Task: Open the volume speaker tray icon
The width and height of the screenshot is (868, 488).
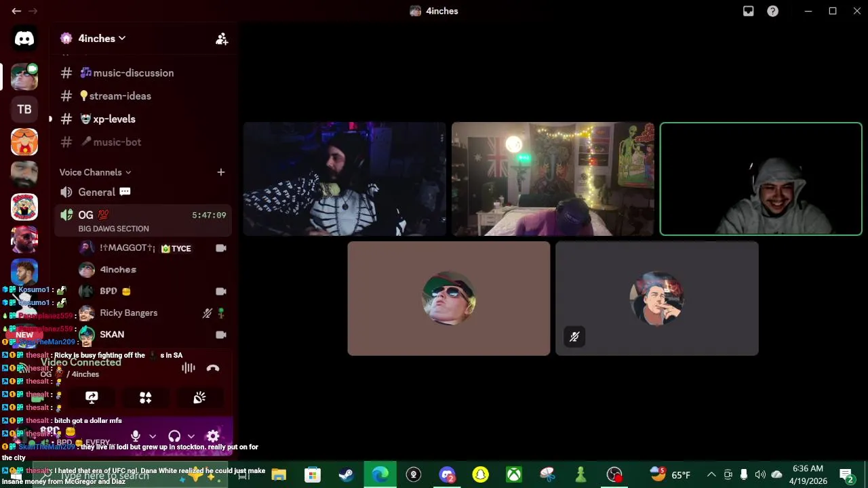Action: 760,474
